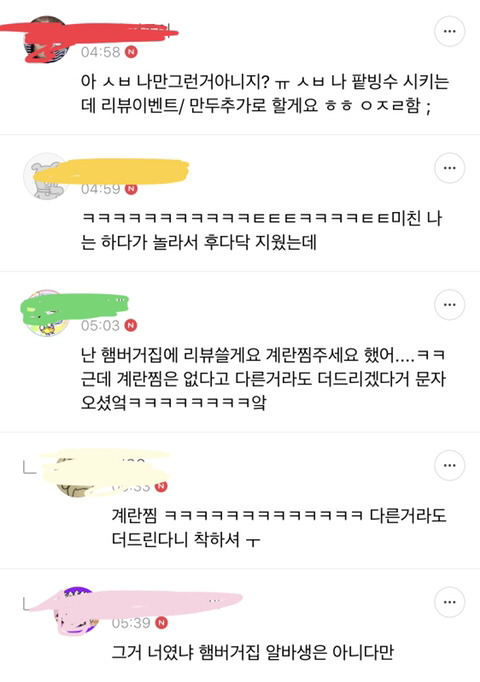Open more options for the 04:58 comment
This screenshot has height=682, width=480.
[450, 31]
